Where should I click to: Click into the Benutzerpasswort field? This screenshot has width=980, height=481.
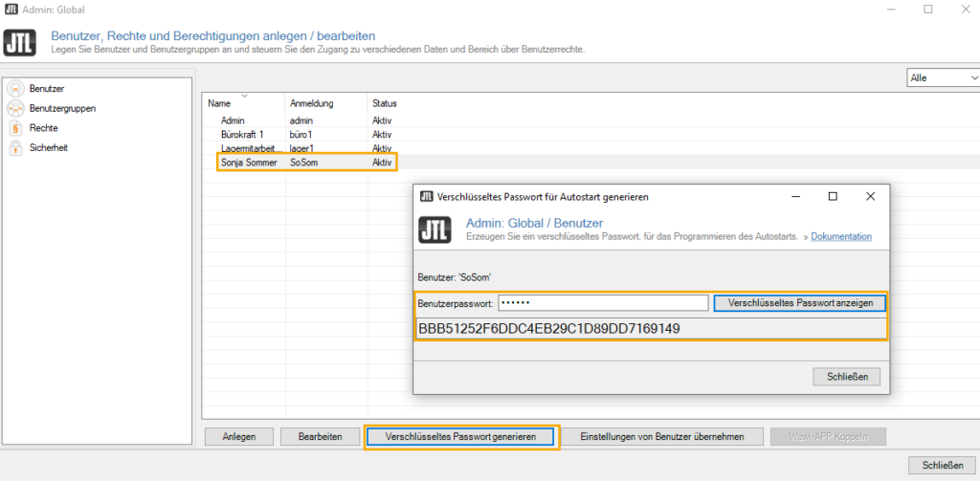[x=602, y=303]
